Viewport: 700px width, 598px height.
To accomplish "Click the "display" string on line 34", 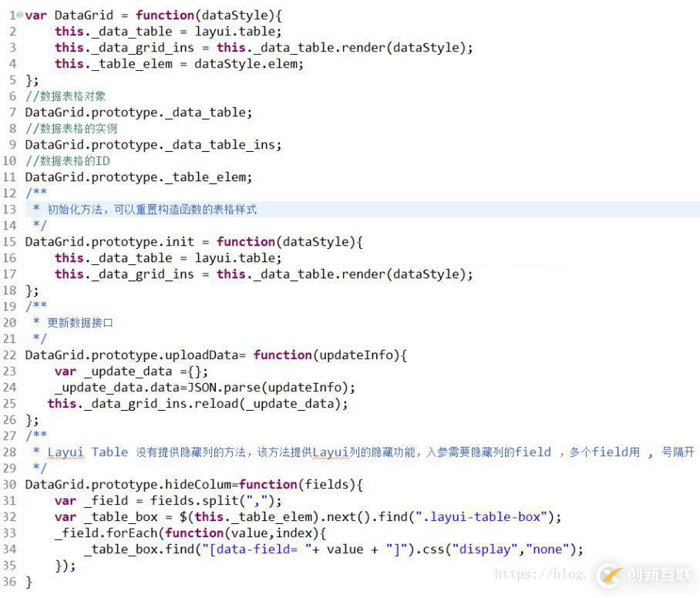I will tap(485, 549).
